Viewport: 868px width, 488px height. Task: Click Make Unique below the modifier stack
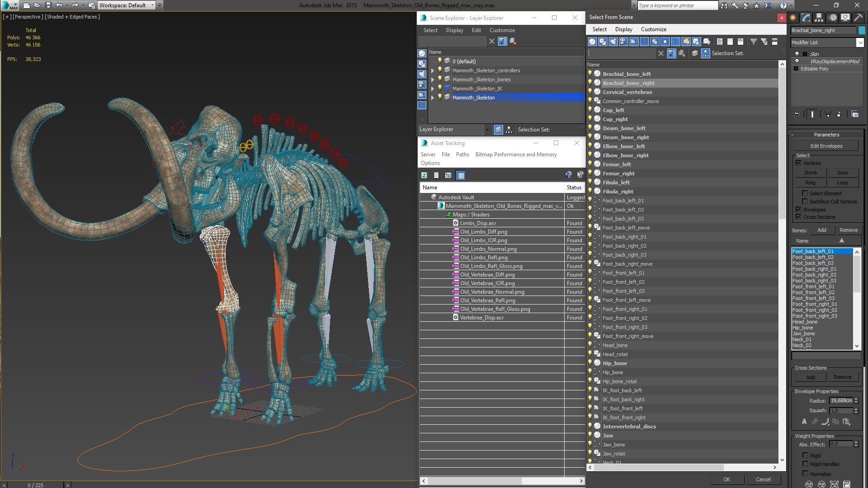(828, 114)
